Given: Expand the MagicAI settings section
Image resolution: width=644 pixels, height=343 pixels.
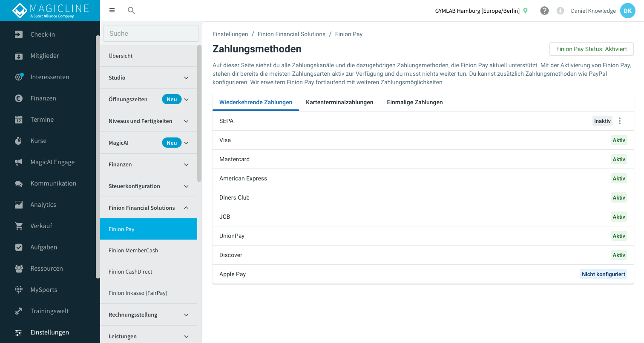Looking at the screenshot, I should pyautogui.click(x=186, y=143).
